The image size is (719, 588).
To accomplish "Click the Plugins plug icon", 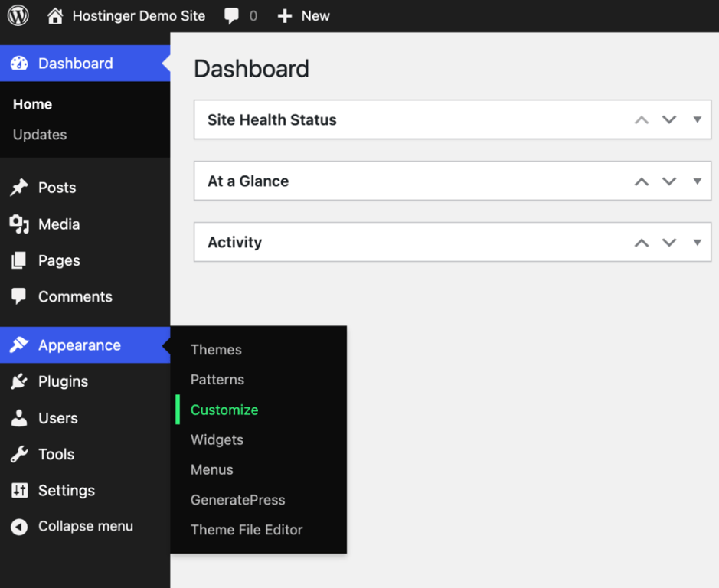I will pyautogui.click(x=18, y=381).
